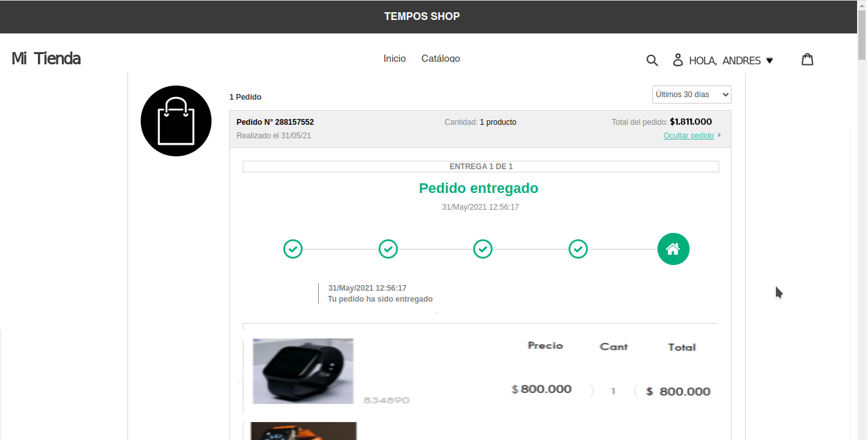
Task: Click the Ocultar pedido link
Action: pyautogui.click(x=688, y=136)
